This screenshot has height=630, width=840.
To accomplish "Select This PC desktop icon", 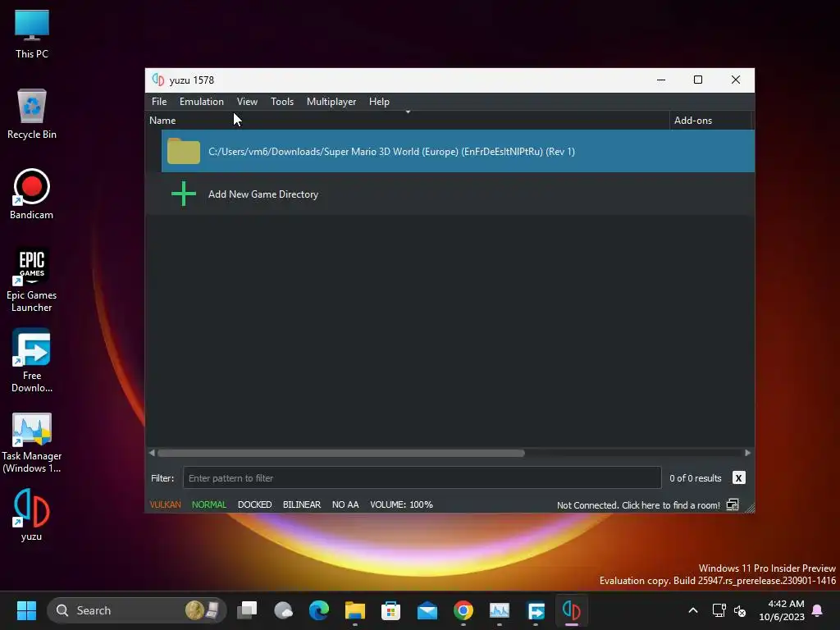I will click(32, 34).
